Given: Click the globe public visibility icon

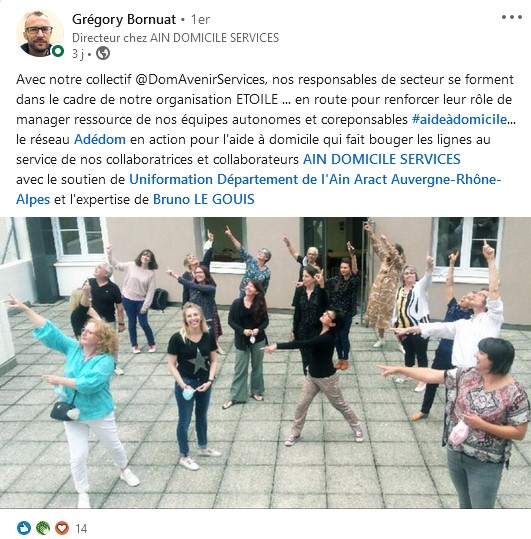Looking at the screenshot, I should click(x=103, y=53).
